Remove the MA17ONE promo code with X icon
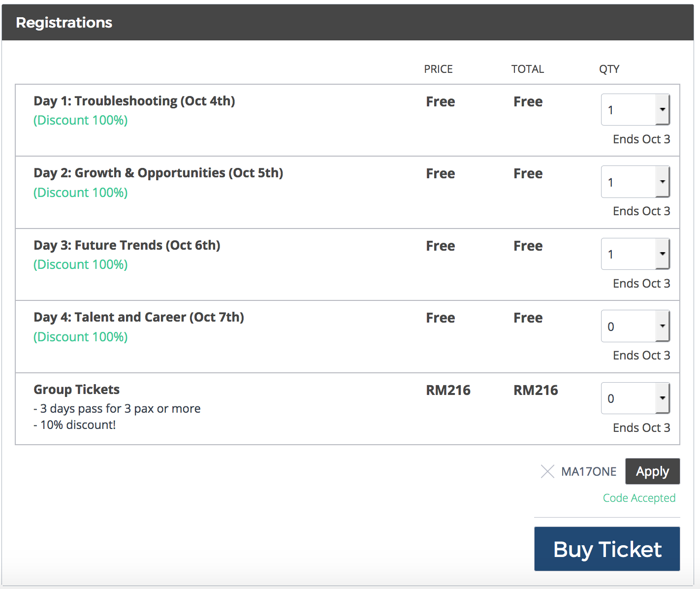 pos(547,472)
